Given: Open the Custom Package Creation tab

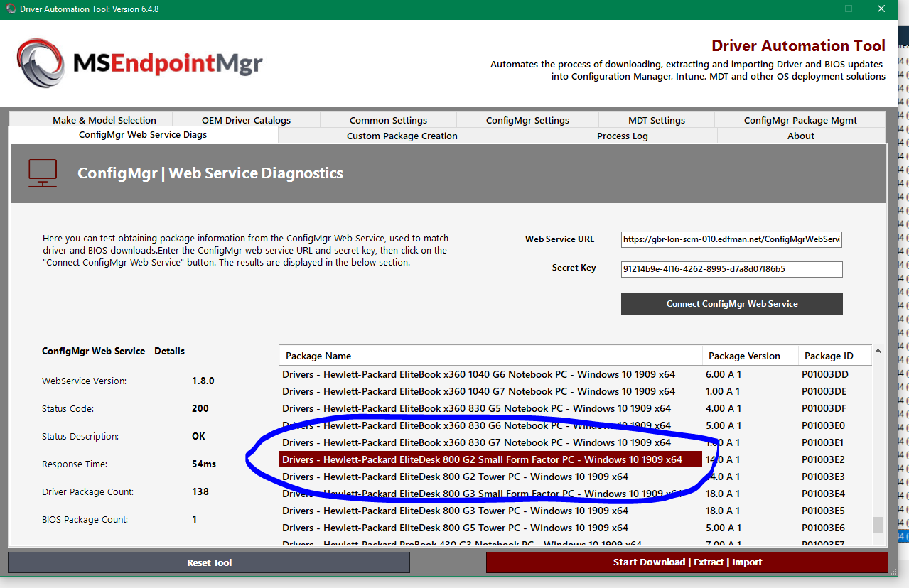Looking at the screenshot, I should tap(402, 136).
